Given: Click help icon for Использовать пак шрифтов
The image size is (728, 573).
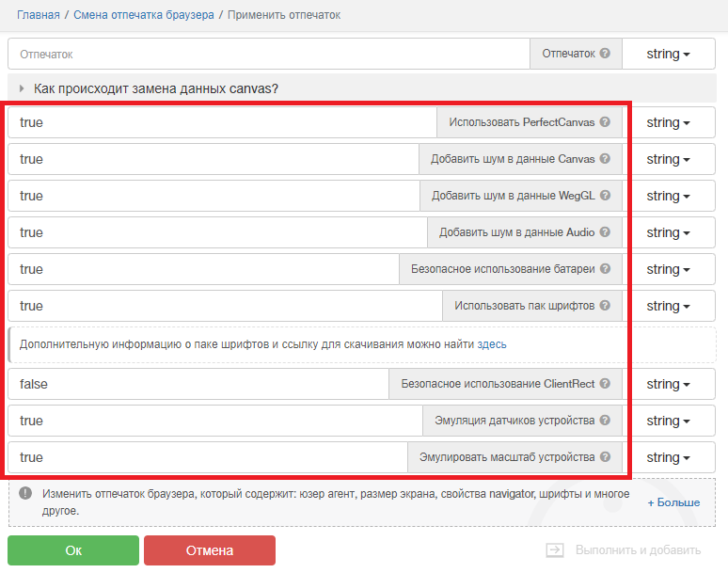Looking at the screenshot, I should coord(605,306).
